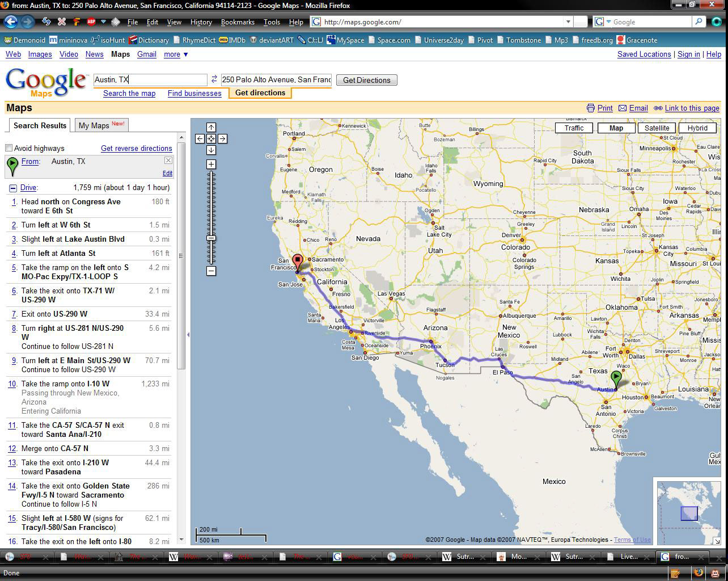Collapse the Drive directions list

tap(12, 188)
